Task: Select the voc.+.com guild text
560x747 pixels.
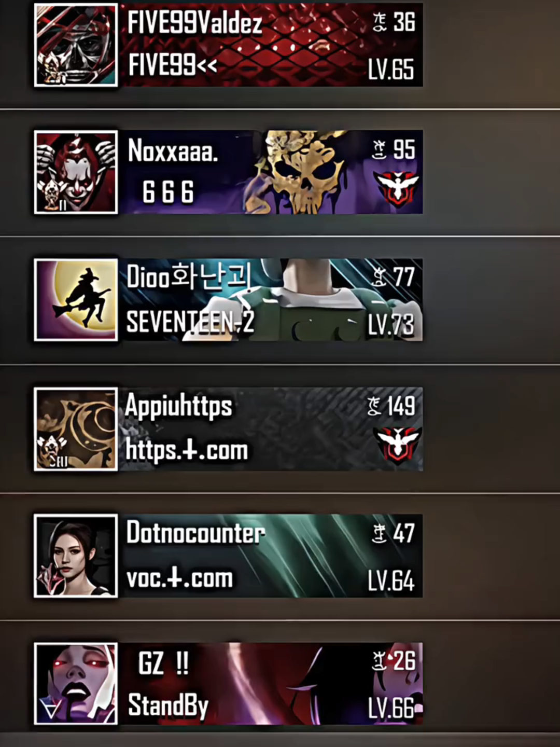Action: point(179,578)
